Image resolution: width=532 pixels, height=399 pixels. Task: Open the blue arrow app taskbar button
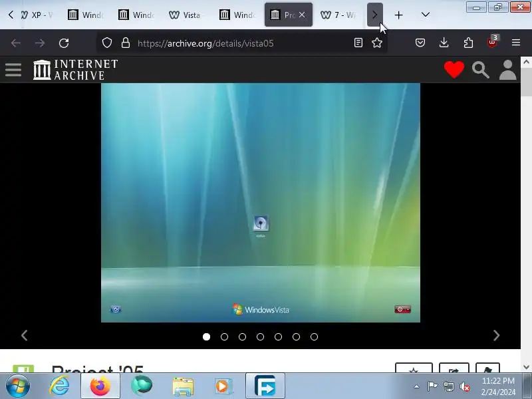265,386
